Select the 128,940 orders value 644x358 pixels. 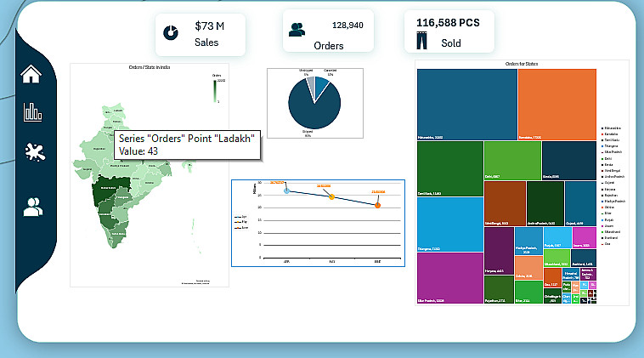pyautogui.click(x=347, y=26)
